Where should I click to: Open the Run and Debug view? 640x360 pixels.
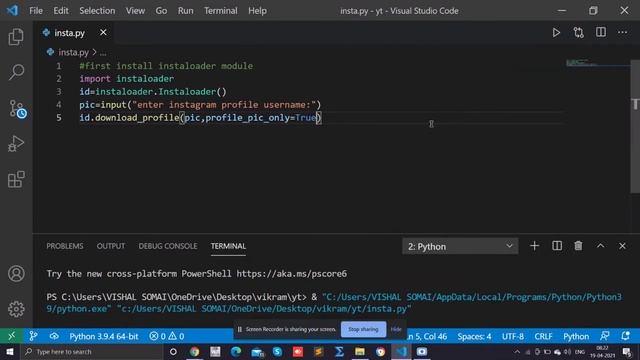16,144
